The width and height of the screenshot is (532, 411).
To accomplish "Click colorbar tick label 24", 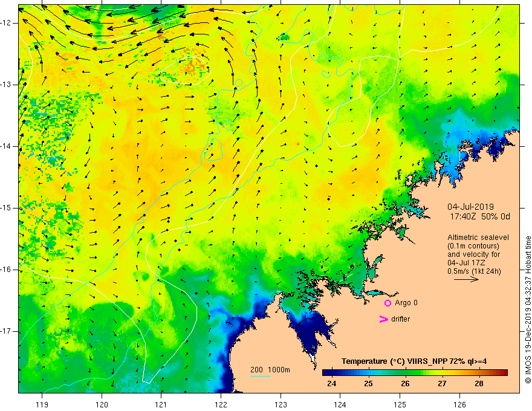I will coord(331,384).
